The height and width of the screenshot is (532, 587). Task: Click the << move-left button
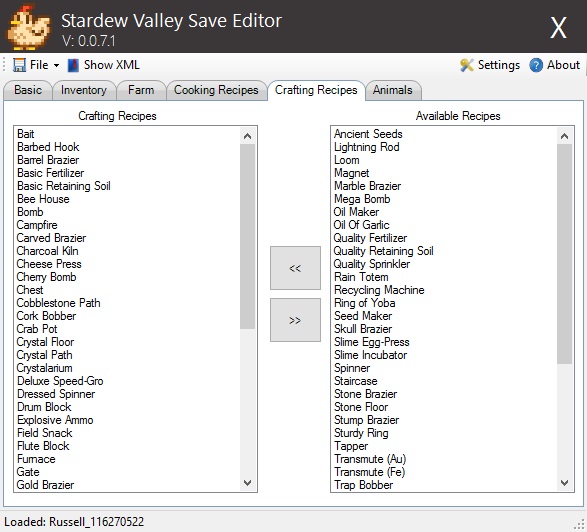pos(295,268)
